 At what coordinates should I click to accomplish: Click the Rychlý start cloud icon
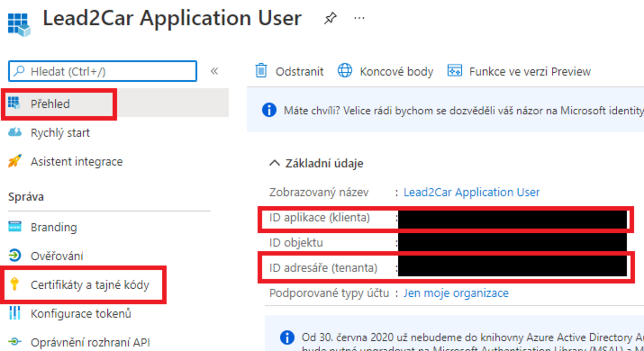(15, 133)
